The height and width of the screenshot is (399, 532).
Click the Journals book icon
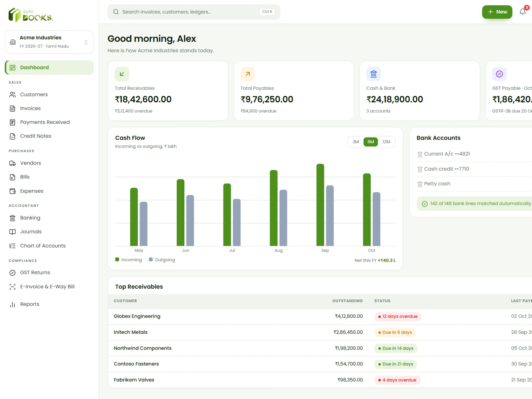12,232
